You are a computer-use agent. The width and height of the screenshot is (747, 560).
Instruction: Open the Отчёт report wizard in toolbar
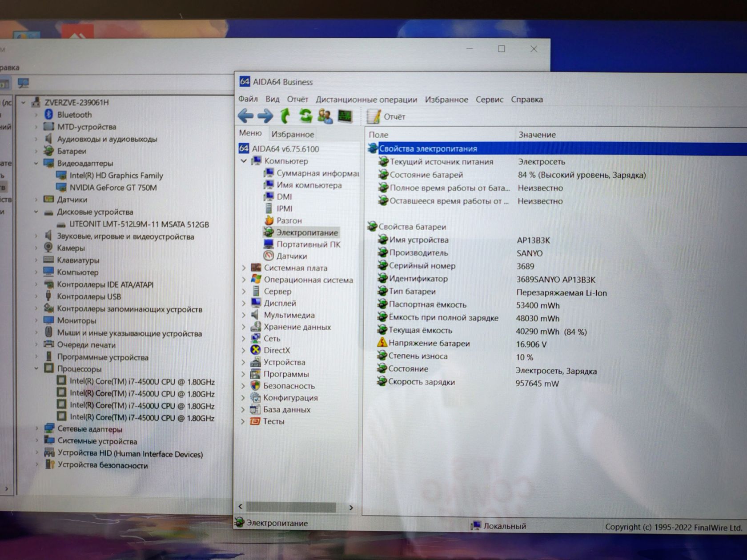[386, 117]
